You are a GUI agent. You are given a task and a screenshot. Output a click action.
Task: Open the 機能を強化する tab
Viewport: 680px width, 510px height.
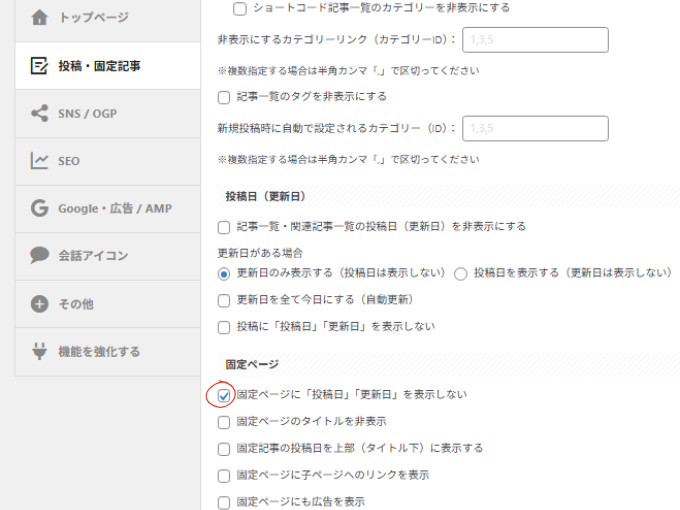tap(108, 351)
